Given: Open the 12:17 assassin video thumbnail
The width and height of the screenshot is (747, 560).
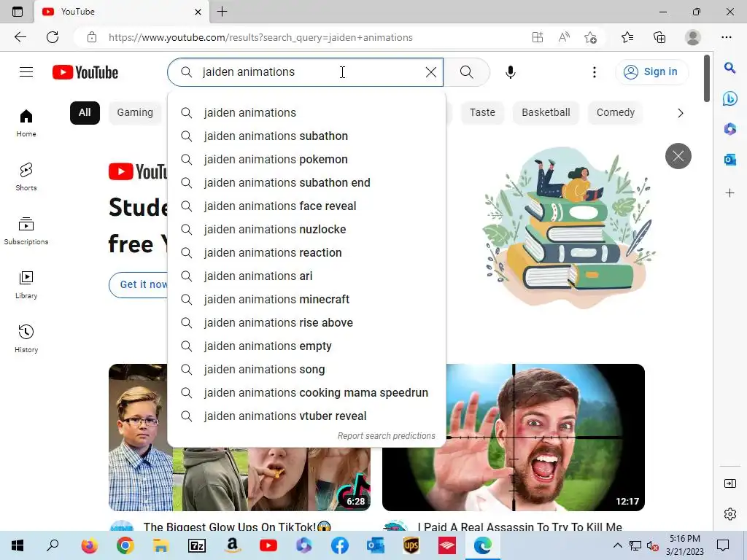Looking at the screenshot, I should (514, 437).
